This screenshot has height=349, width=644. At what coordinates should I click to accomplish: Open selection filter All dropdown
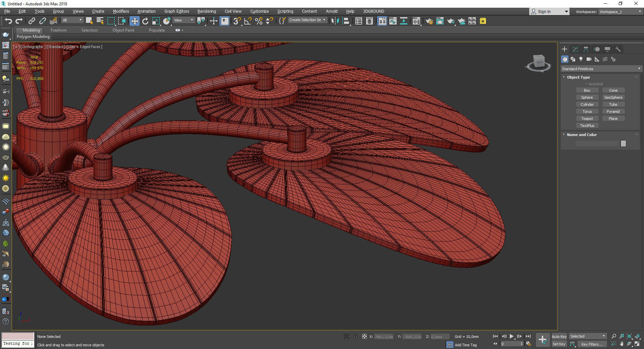coord(72,20)
